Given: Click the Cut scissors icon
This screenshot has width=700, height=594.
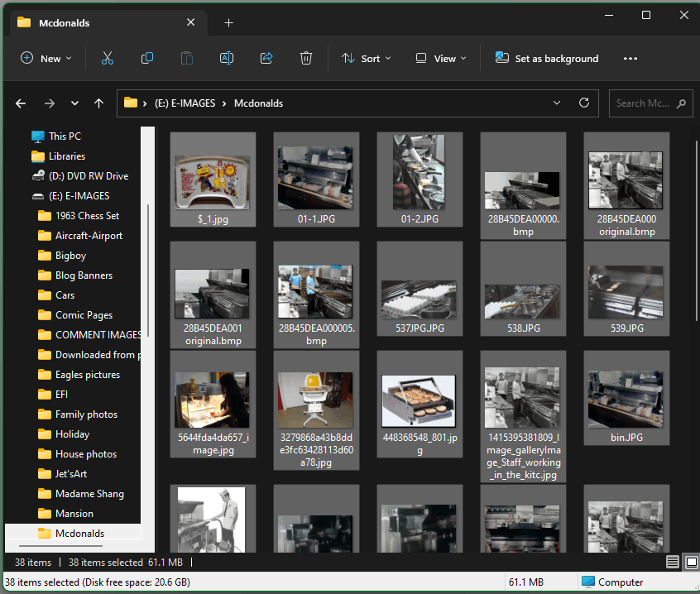Looking at the screenshot, I should (x=107, y=59).
